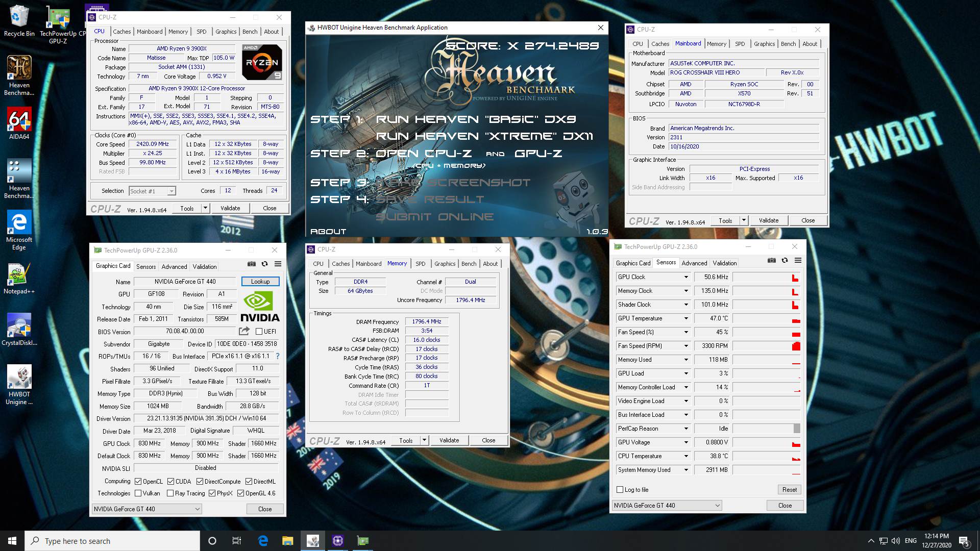Screen dimensions: 980x551
Task: Click Reset button in GPU-Z Sensors
Action: (x=789, y=490)
